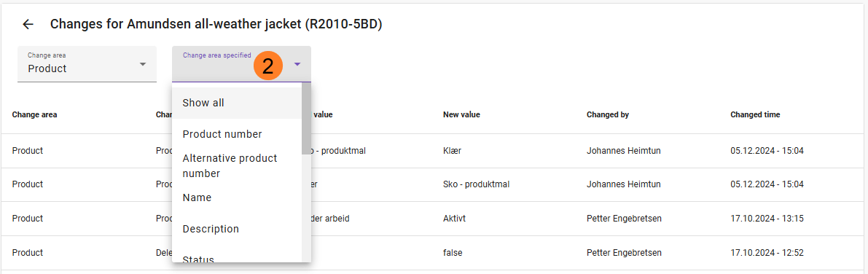Collapse the Change area specified dropdown arrow
Image resolution: width=868 pixels, height=274 pixels.
[297, 64]
